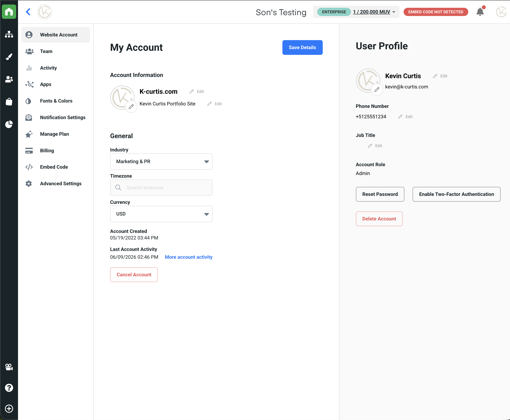The image size is (510, 420).
Task: Click the Enterprise plan badge
Action: point(334,12)
